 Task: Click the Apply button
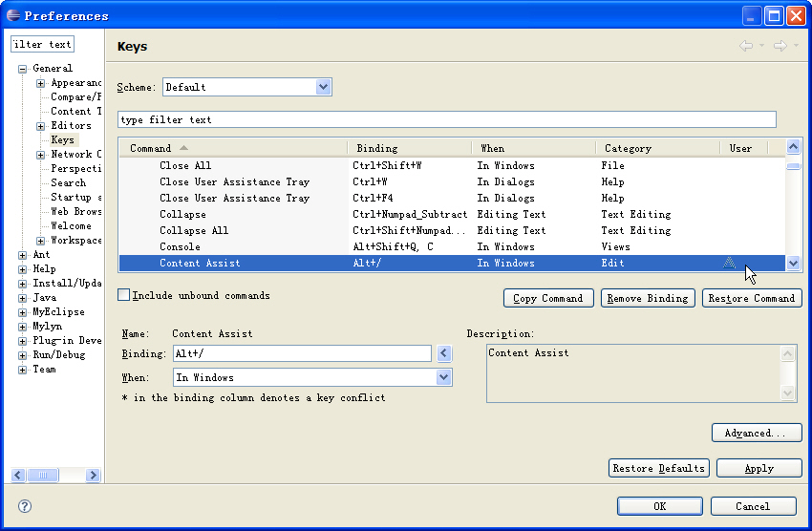pyautogui.click(x=759, y=468)
